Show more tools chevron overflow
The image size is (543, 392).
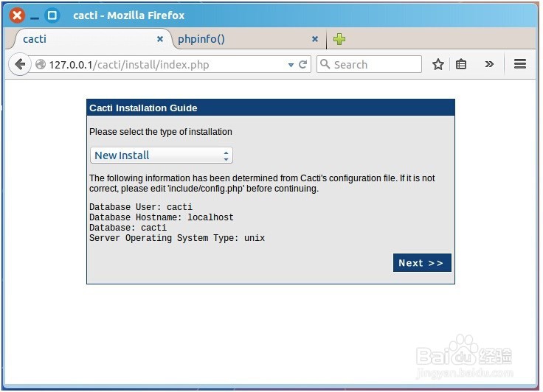[489, 64]
